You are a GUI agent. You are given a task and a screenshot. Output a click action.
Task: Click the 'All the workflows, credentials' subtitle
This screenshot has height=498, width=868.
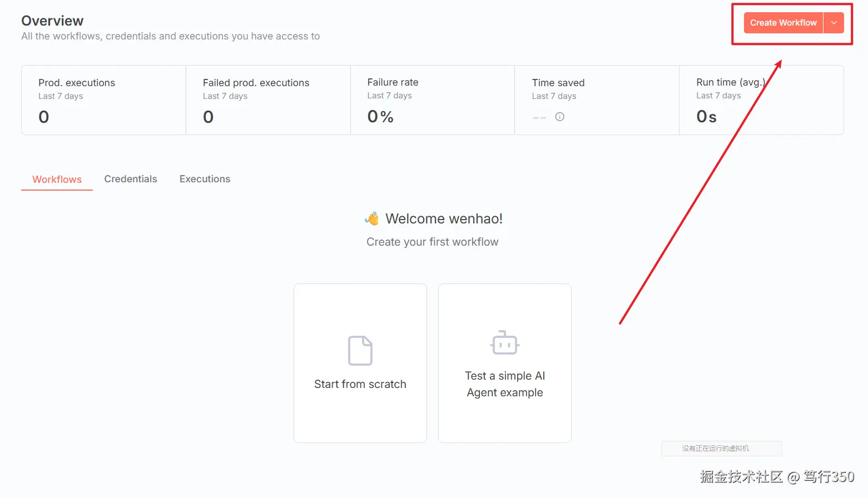tap(170, 36)
